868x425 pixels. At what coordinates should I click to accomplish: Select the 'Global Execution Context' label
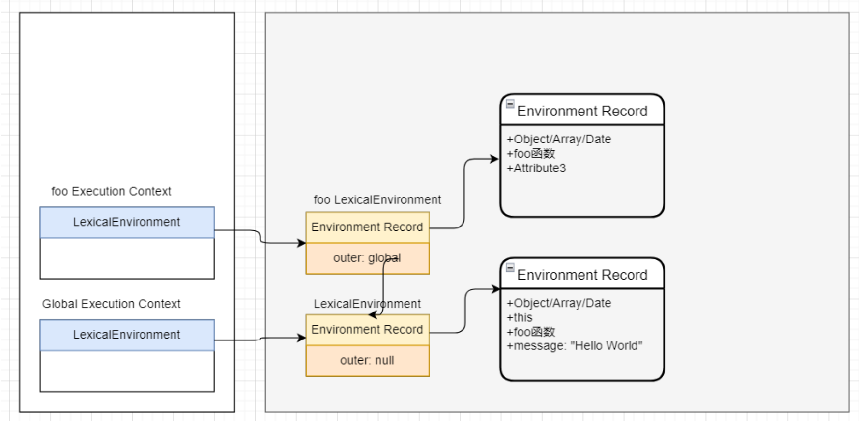pyautogui.click(x=111, y=304)
